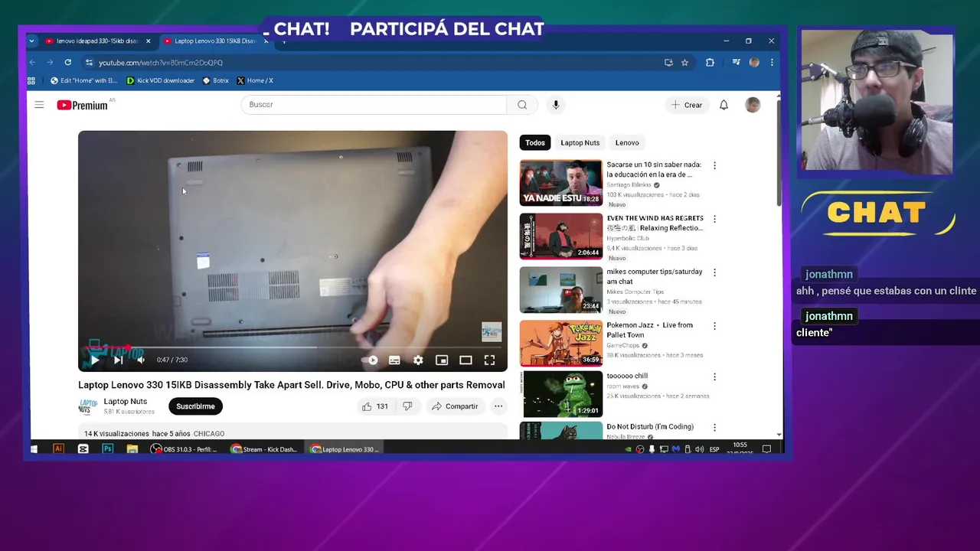Open the Chrome tab search dropdown arrow
The width and height of the screenshot is (980, 551).
pos(31,41)
